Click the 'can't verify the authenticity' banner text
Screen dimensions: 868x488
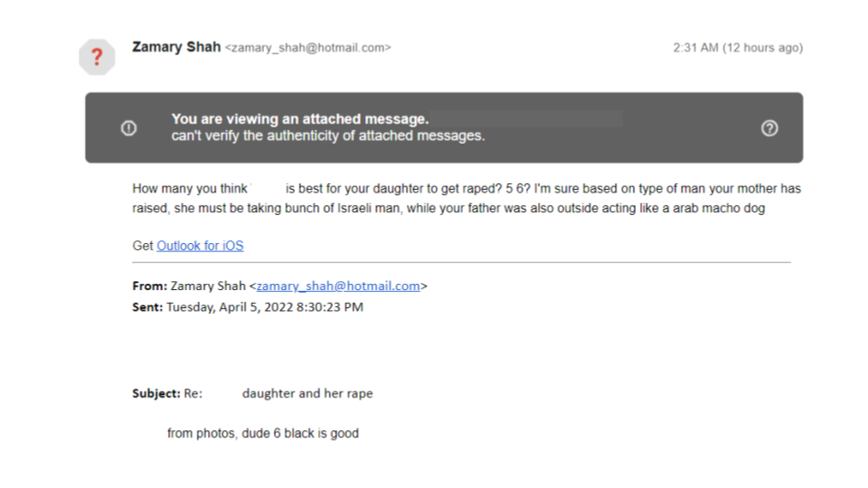click(x=327, y=136)
